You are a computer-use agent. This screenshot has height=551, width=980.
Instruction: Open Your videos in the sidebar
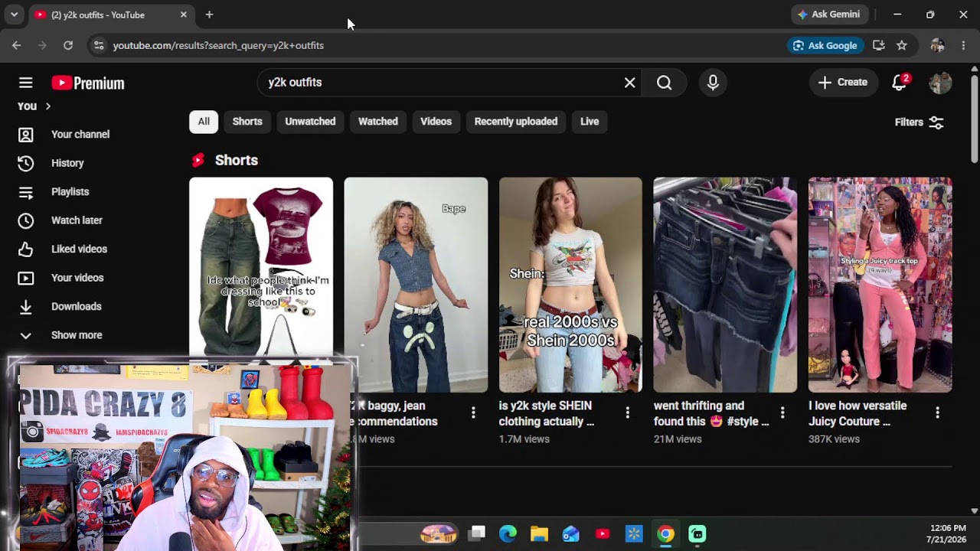[77, 278]
